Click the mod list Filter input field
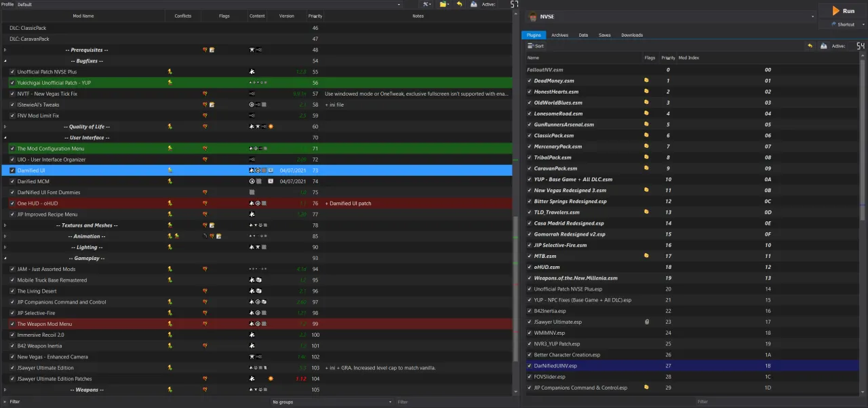The width and height of the screenshot is (868, 408). coord(136,402)
